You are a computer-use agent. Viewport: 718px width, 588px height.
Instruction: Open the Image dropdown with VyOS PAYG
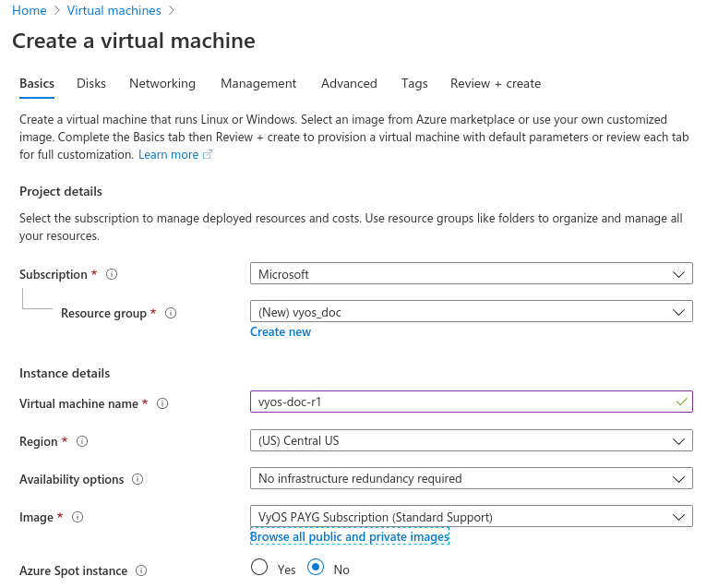(x=471, y=517)
